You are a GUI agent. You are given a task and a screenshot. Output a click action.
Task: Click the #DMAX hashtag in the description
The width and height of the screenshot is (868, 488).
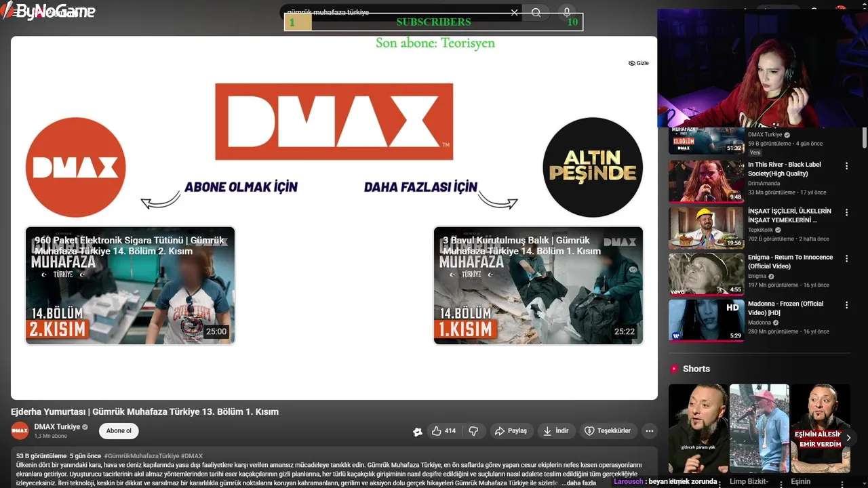tap(192, 456)
